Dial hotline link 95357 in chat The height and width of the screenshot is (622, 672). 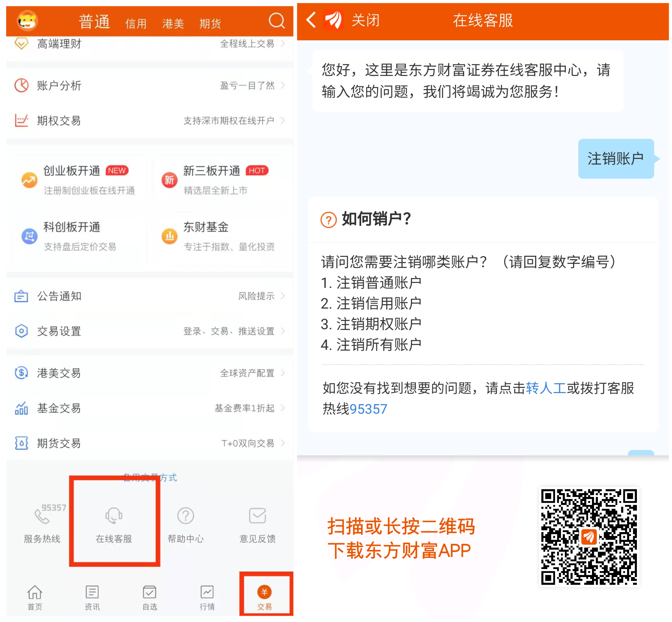click(x=368, y=409)
